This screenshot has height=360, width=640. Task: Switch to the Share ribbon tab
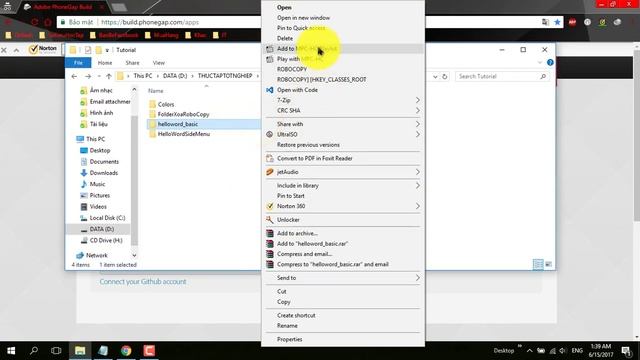coord(132,63)
